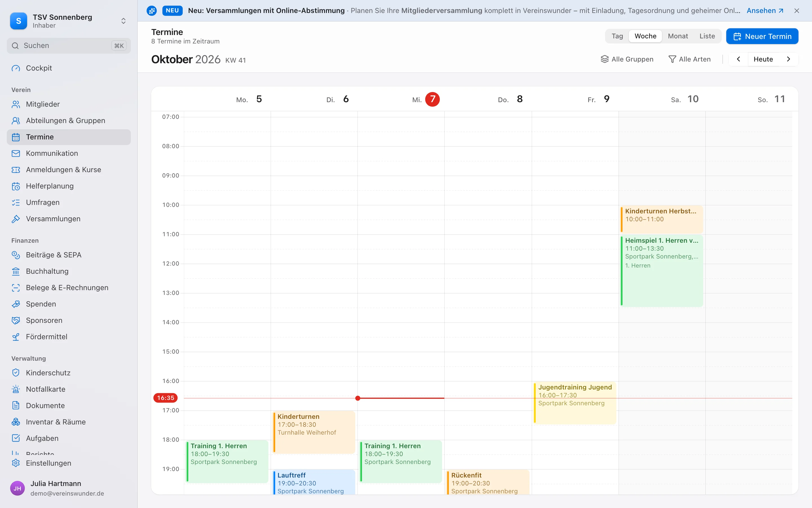Click the Suchen search field
Image resolution: width=812 pixels, height=508 pixels.
[69, 46]
